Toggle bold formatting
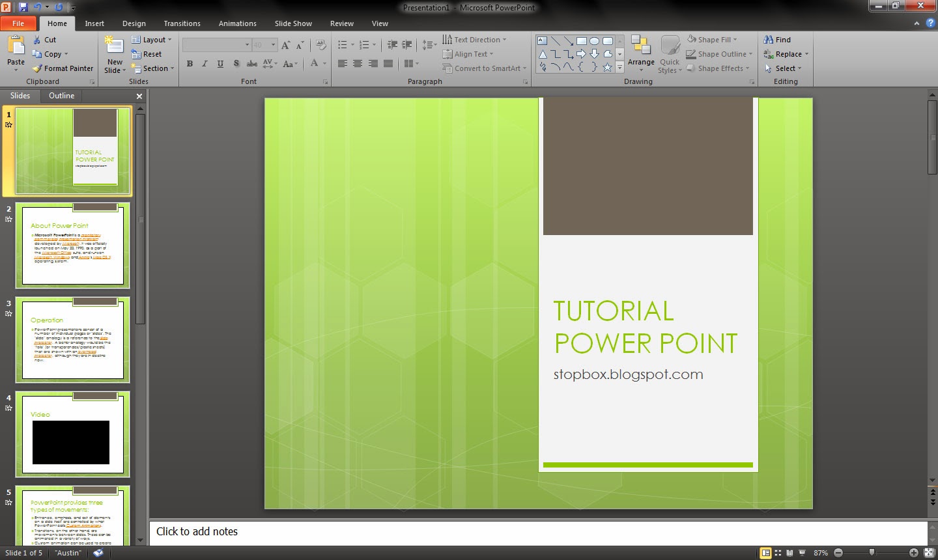The image size is (938, 560). (x=190, y=64)
